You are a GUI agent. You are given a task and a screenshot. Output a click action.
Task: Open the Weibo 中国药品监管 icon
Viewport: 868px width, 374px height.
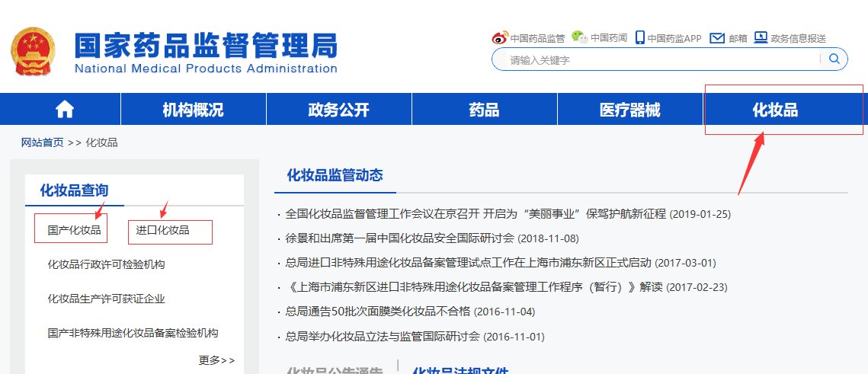500,37
